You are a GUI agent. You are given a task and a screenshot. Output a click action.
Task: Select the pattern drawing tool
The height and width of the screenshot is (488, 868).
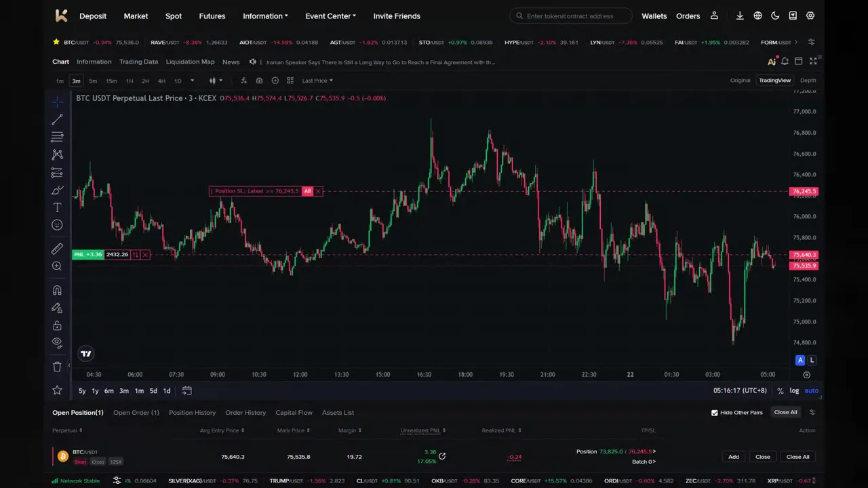tap(58, 155)
